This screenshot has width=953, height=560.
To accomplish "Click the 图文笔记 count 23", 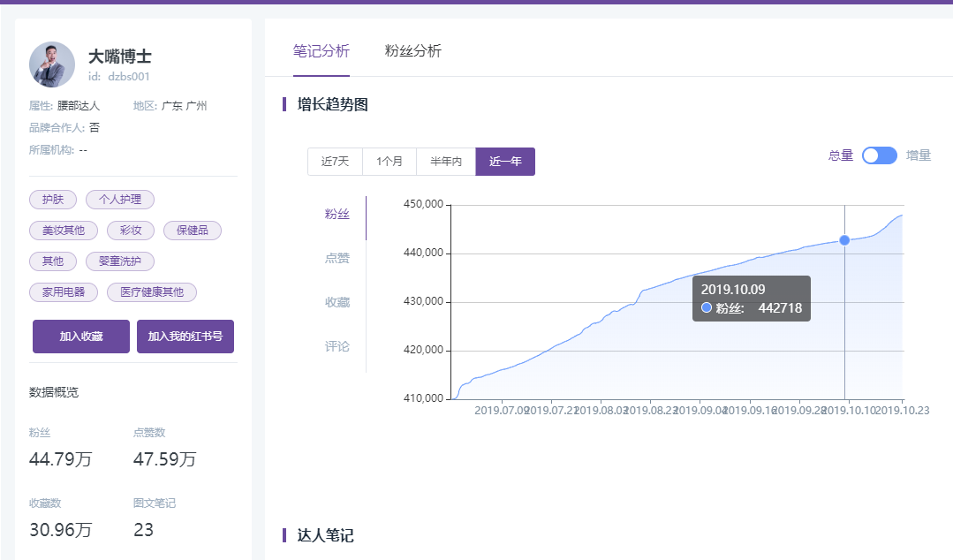I will [x=143, y=530].
